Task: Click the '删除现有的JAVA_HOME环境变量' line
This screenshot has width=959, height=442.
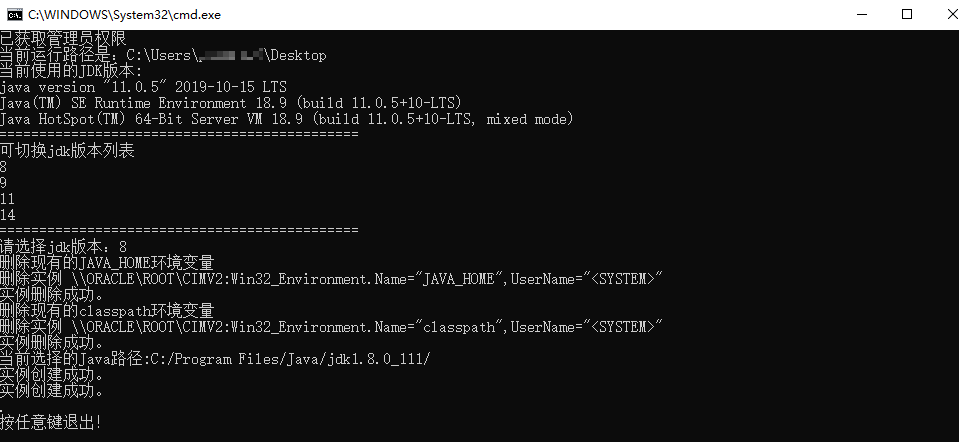Action: tap(107, 263)
